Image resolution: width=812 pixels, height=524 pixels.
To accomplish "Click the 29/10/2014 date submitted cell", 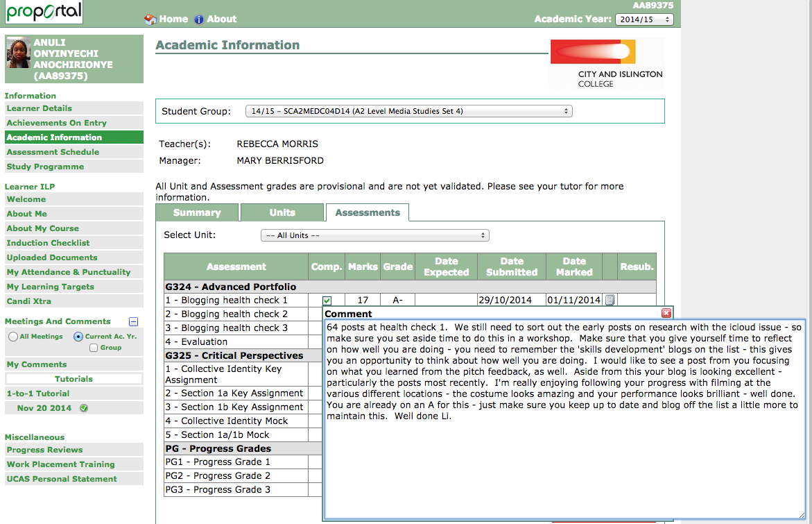I will [512, 300].
